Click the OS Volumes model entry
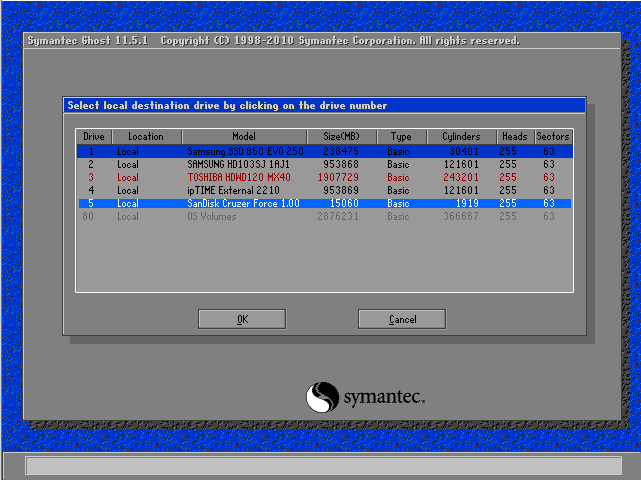 tap(211, 216)
